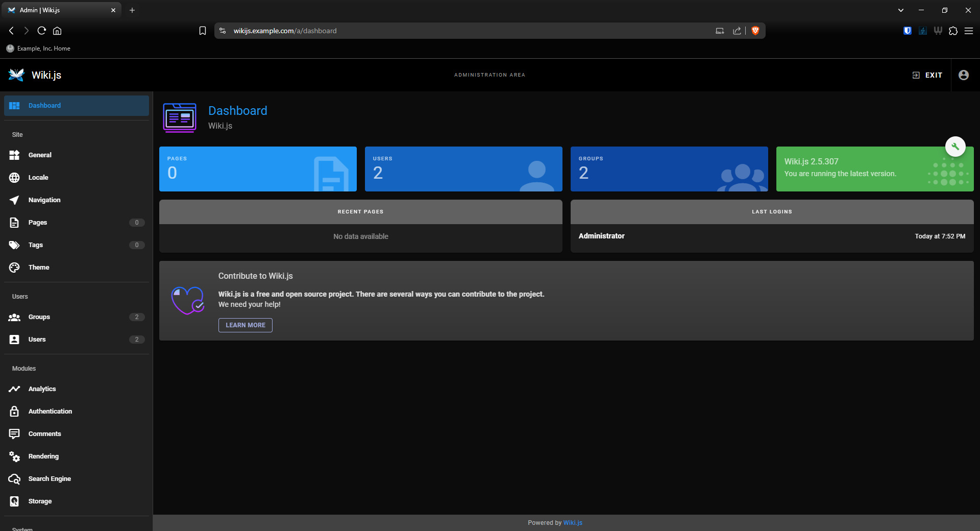
Task: Open the browser extensions puzzle icon
Action: click(953, 31)
